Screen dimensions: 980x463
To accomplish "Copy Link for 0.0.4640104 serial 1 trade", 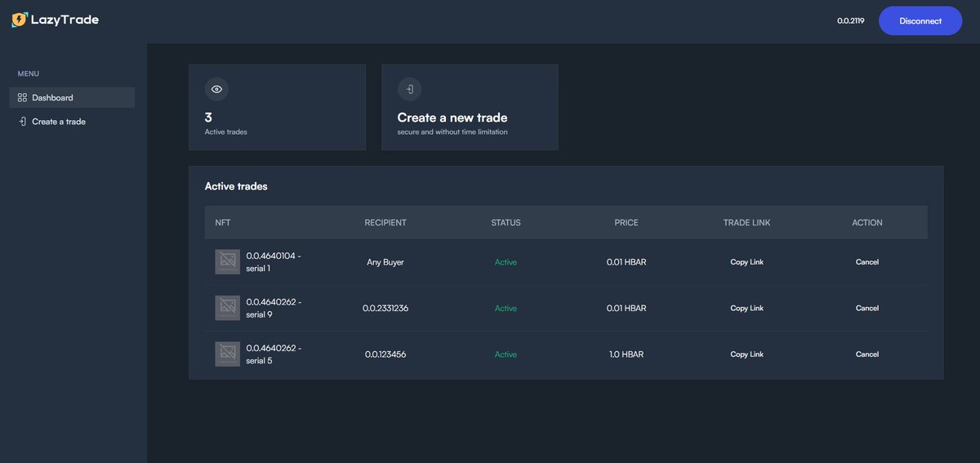I will [x=746, y=262].
